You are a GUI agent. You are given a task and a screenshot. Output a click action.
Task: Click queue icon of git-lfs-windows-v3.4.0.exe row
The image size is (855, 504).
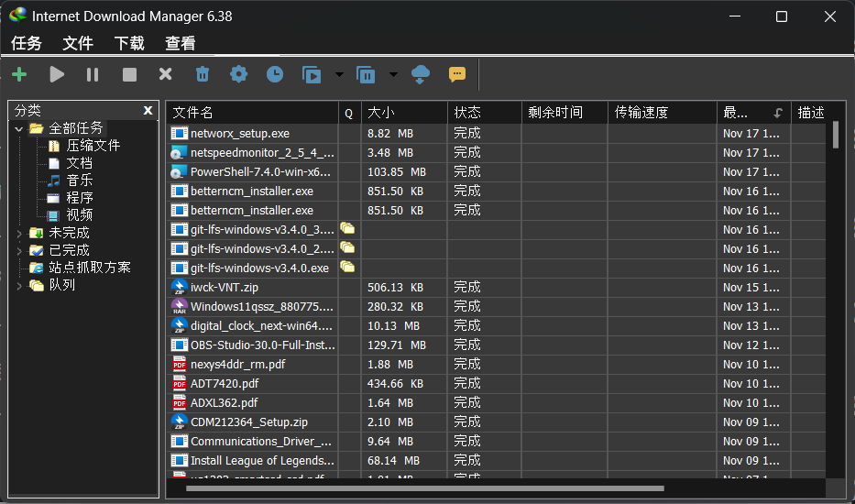(347, 267)
